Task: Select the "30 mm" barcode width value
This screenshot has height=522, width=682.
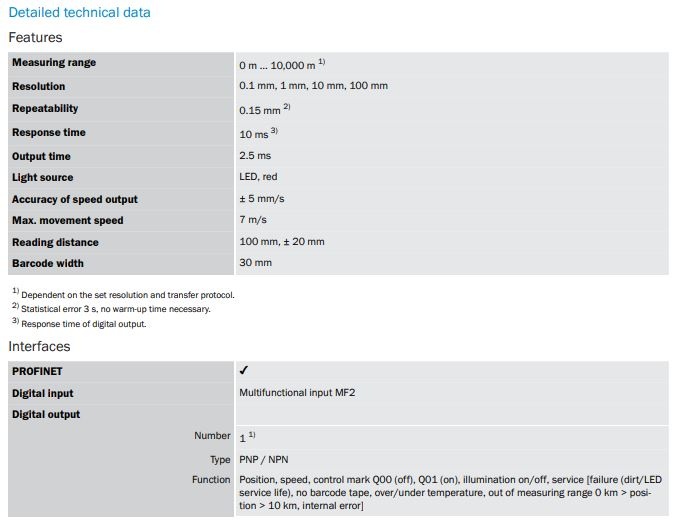Action: (x=255, y=263)
